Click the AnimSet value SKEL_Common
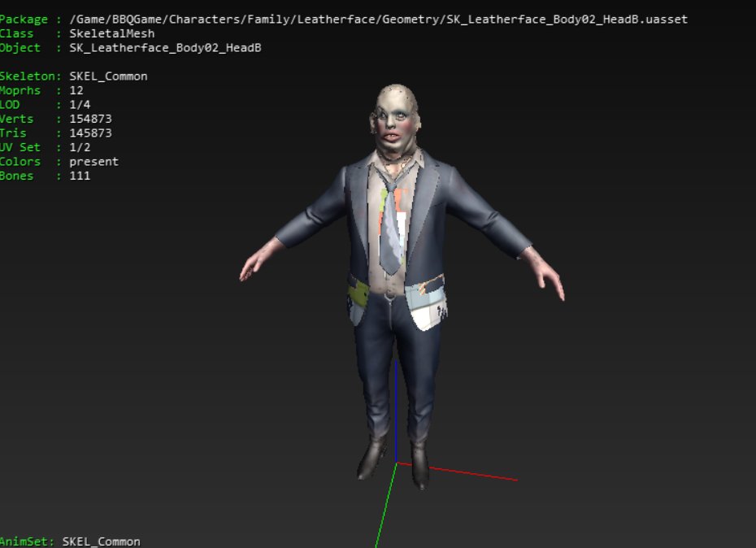The width and height of the screenshot is (756, 548). [102, 541]
